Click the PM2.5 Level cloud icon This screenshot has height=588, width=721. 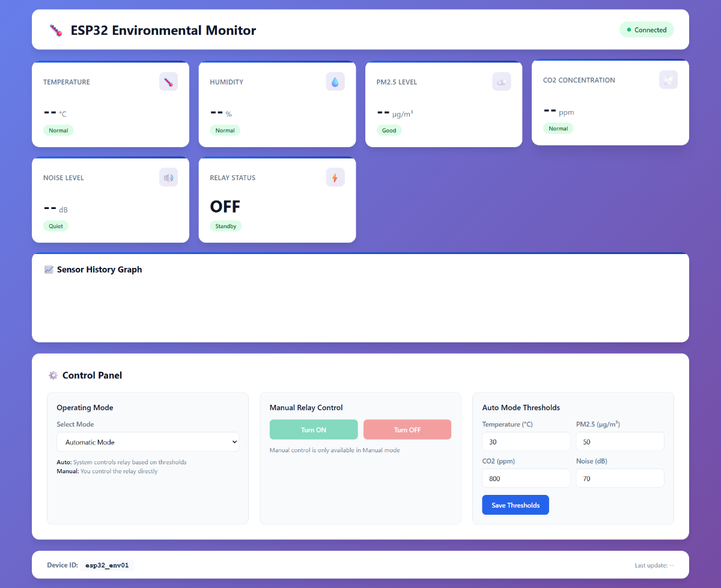click(501, 82)
